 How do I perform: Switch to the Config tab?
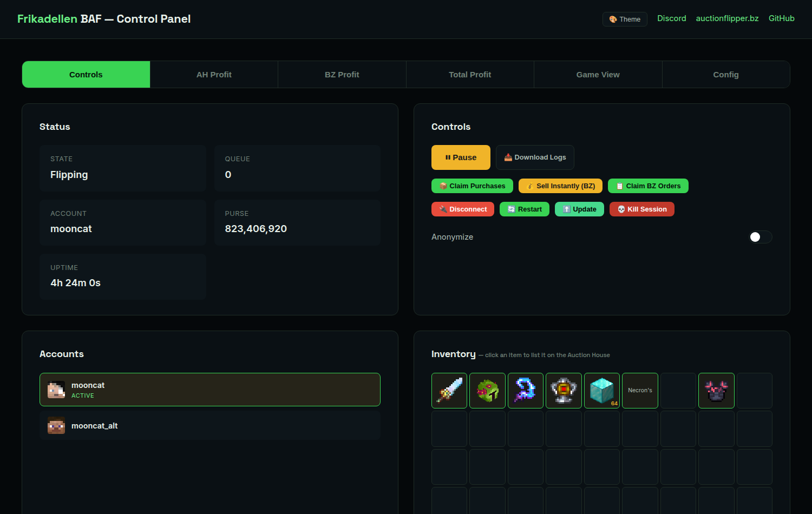pyautogui.click(x=726, y=75)
